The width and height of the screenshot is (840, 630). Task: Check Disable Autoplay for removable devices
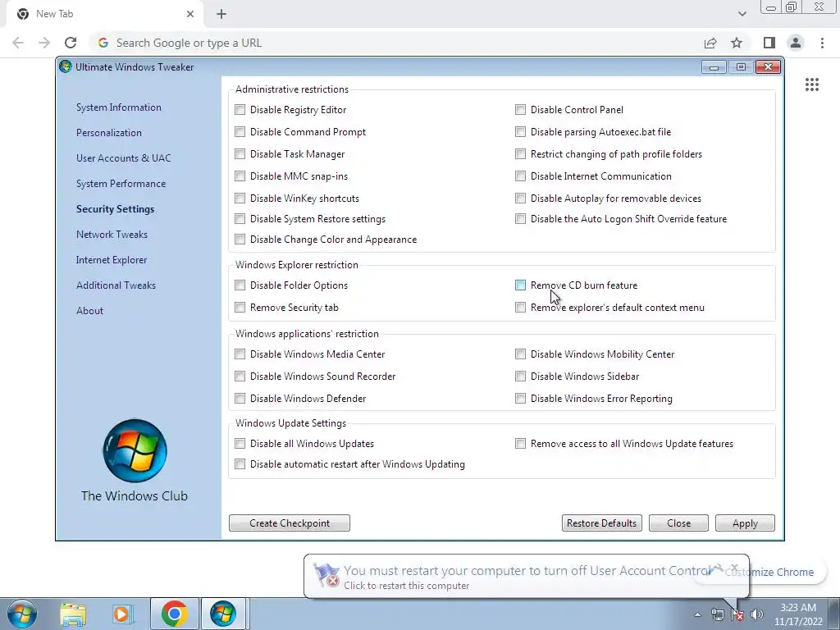(520, 199)
